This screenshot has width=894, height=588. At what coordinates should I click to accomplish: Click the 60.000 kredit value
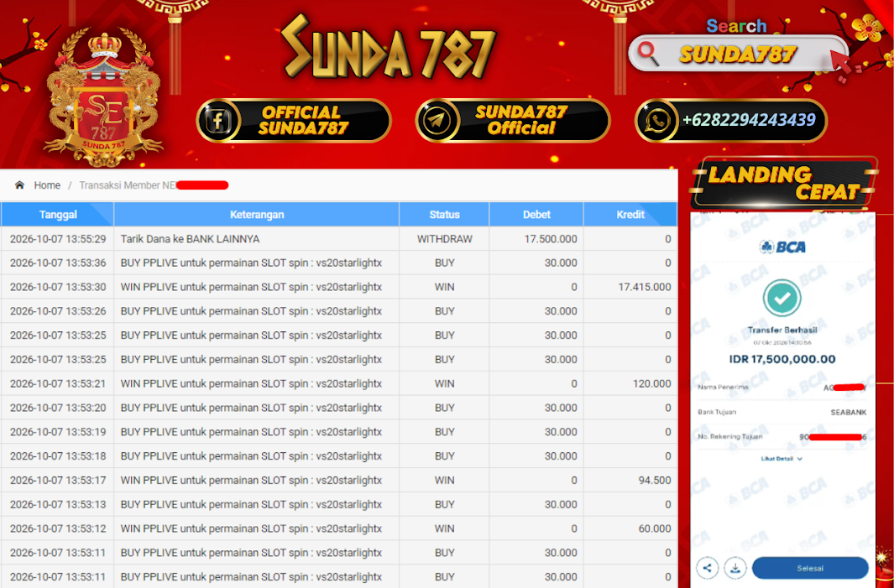tap(655, 528)
